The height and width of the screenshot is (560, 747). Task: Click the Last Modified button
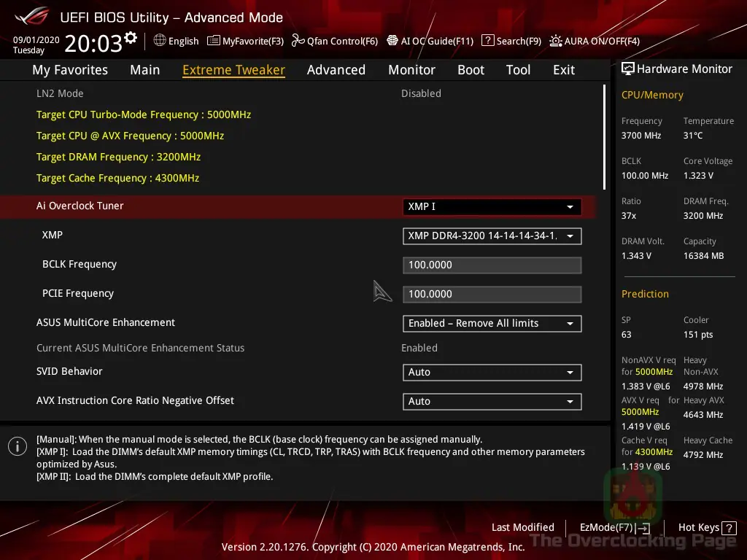pyautogui.click(x=522, y=527)
